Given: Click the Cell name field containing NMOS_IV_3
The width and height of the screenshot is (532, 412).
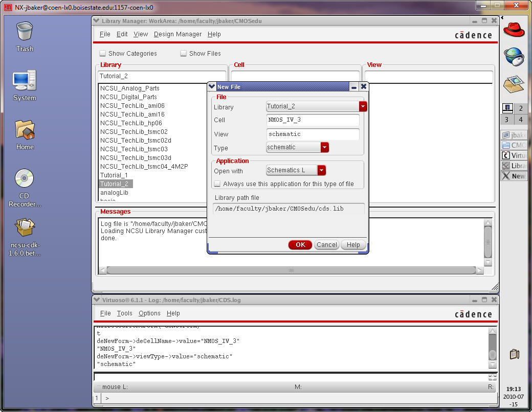Looking at the screenshot, I should pos(313,120).
